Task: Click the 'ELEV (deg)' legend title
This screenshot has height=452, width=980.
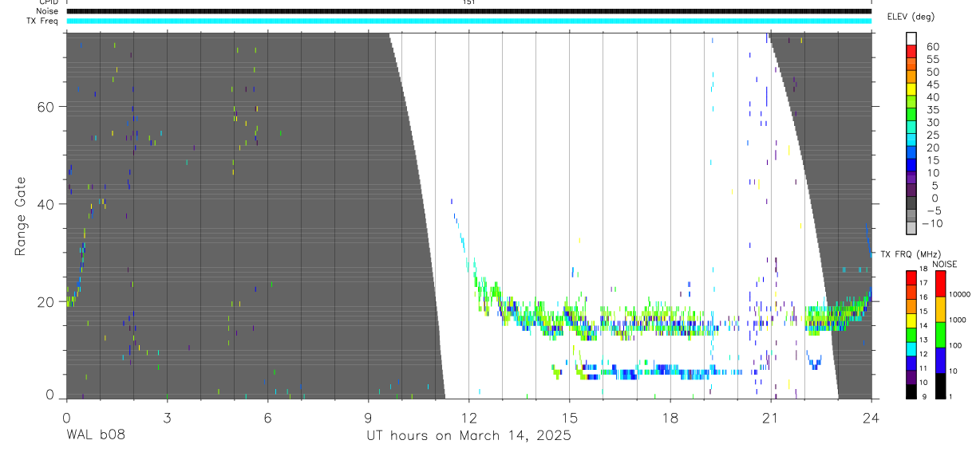Action: click(911, 17)
